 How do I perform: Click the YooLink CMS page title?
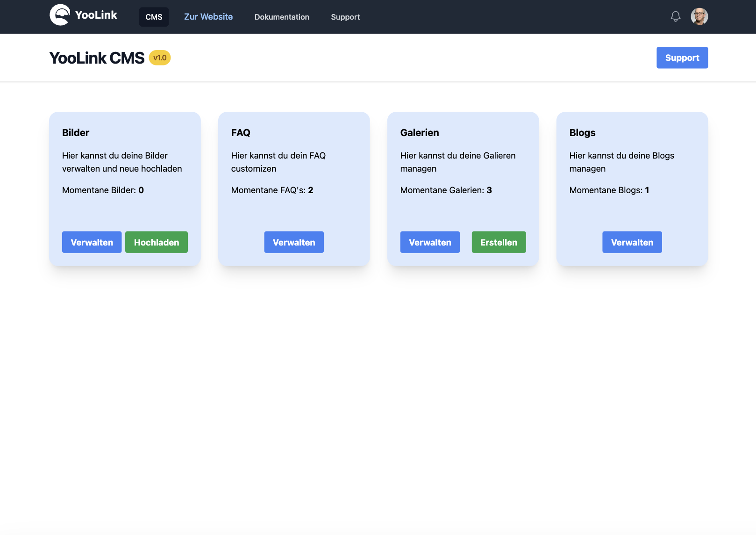(x=97, y=58)
